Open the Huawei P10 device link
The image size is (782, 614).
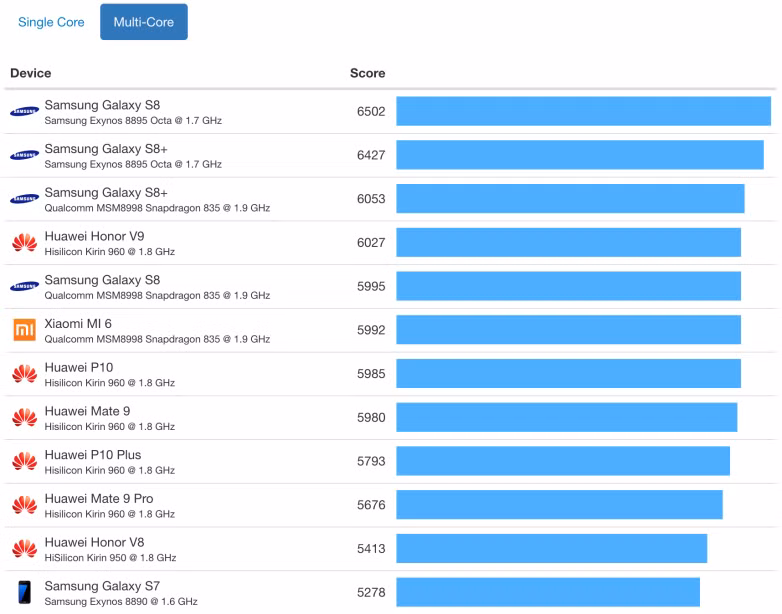click(78, 367)
